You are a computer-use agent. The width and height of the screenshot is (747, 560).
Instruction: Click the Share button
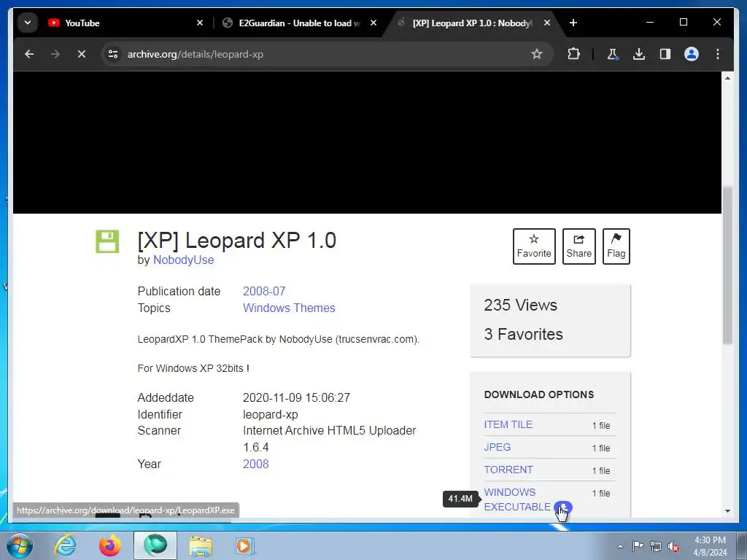click(578, 246)
